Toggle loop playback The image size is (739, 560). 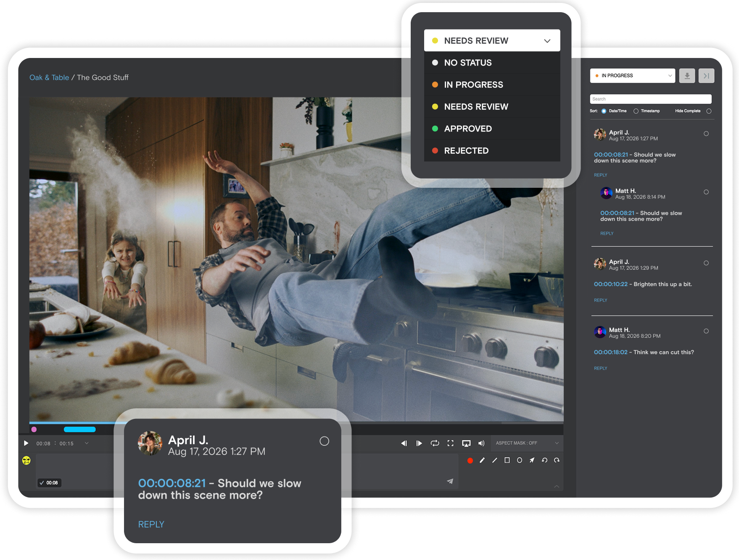(435, 443)
